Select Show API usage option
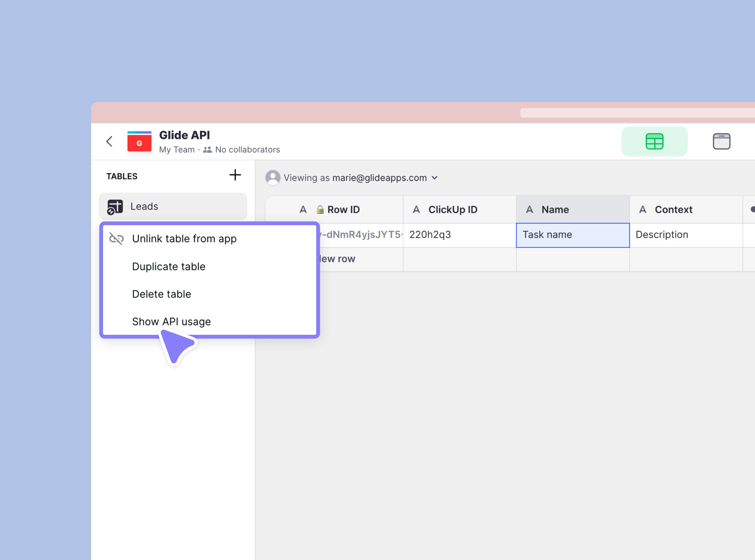755x560 pixels. coord(171,321)
